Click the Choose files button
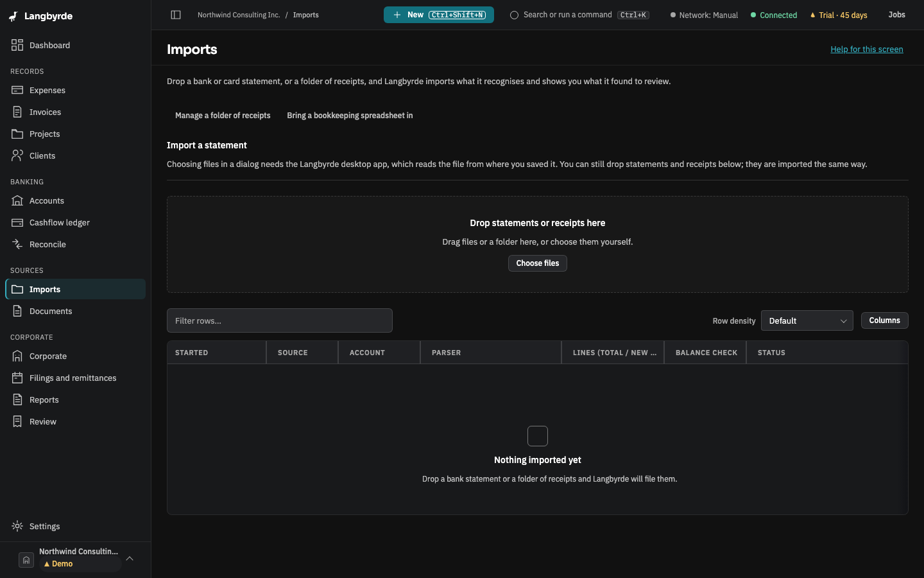The image size is (924, 578). click(538, 263)
